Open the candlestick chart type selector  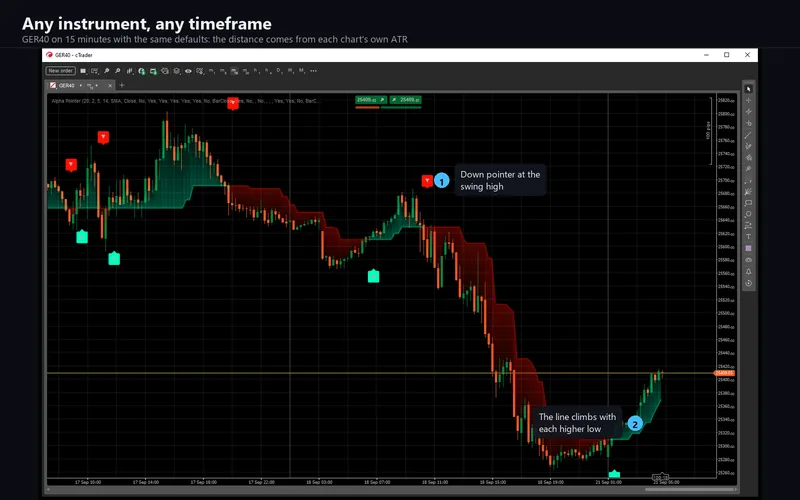coord(130,71)
